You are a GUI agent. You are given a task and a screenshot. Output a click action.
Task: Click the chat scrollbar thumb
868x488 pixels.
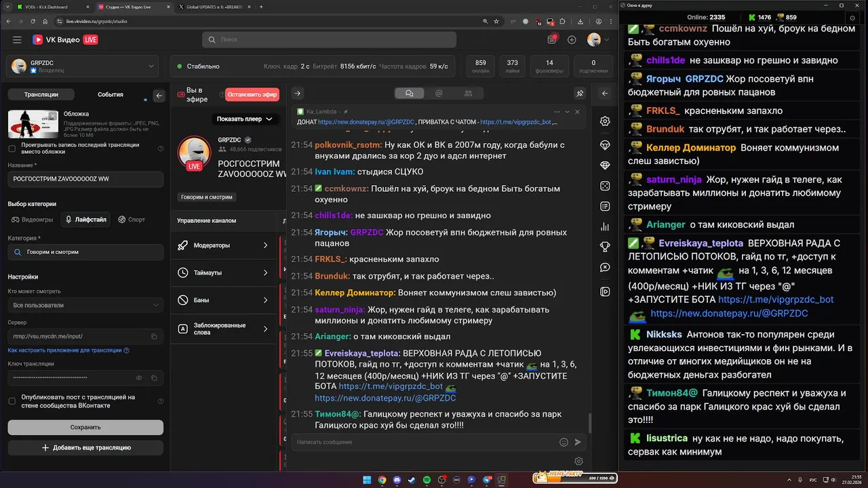589,424
